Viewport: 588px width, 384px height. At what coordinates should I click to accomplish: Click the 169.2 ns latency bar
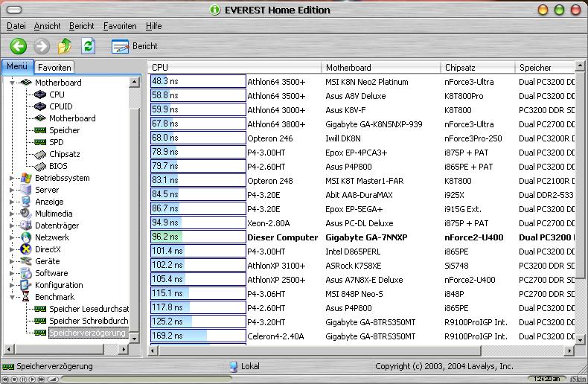click(x=198, y=336)
